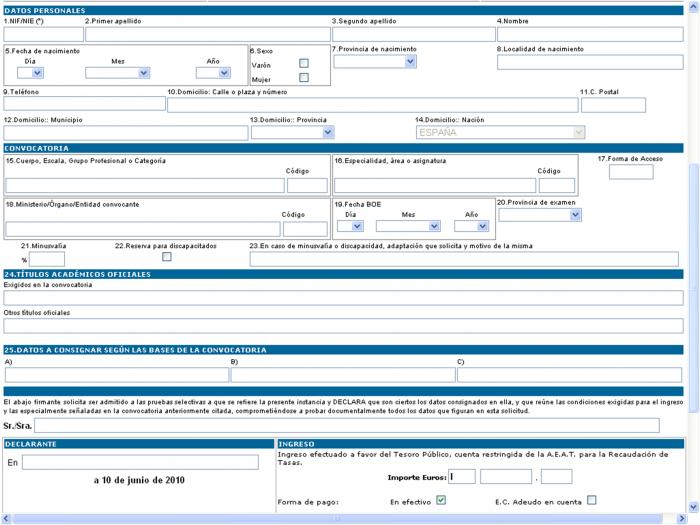This screenshot has height=525, width=700.
Task: Click the Primer apellido field
Action: (208, 34)
